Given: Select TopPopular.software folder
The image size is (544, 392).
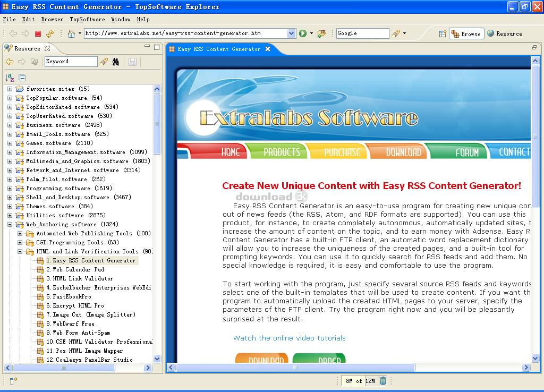Looking at the screenshot, I should (64, 98).
